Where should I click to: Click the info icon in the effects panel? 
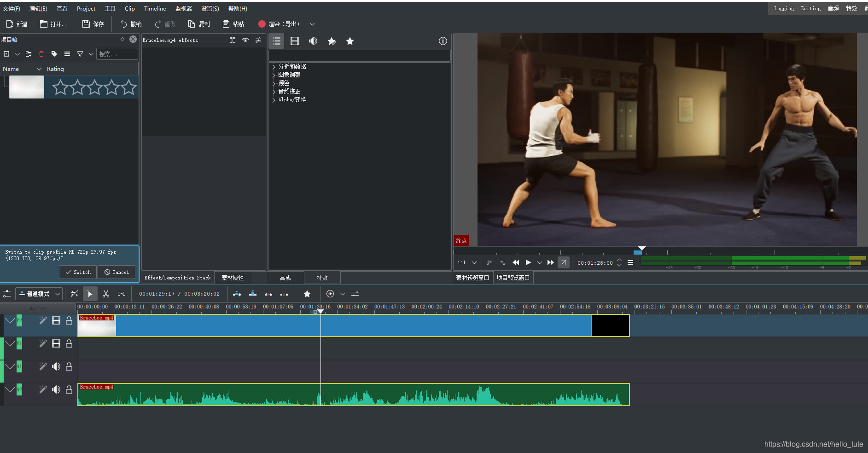pyautogui.click(x=443, y=41)
